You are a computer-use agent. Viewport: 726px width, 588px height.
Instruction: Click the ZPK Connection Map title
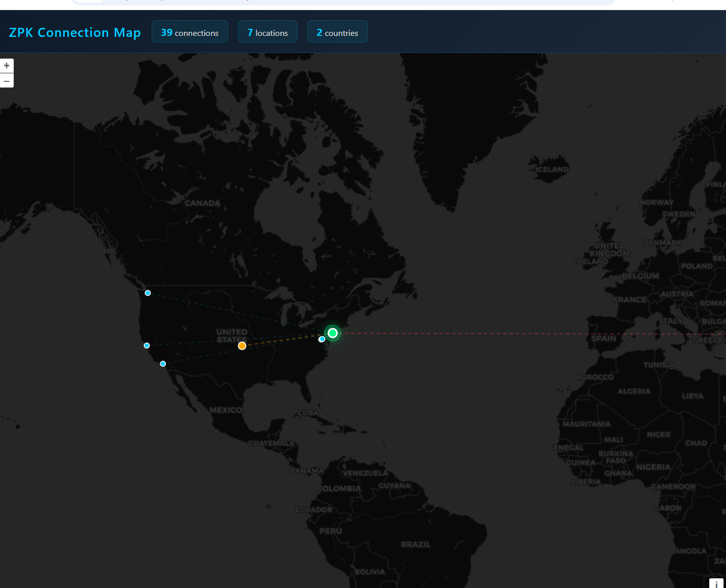point(75,32)
